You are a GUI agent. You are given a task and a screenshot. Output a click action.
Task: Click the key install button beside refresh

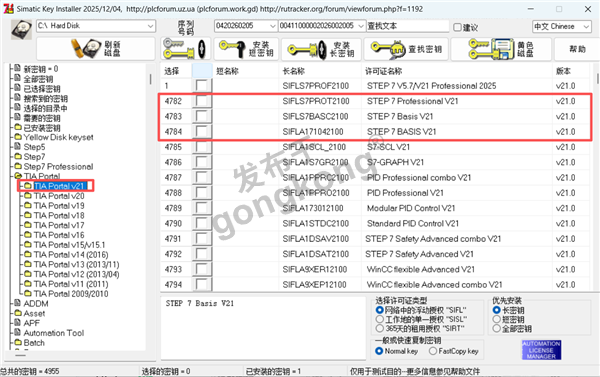185,49
